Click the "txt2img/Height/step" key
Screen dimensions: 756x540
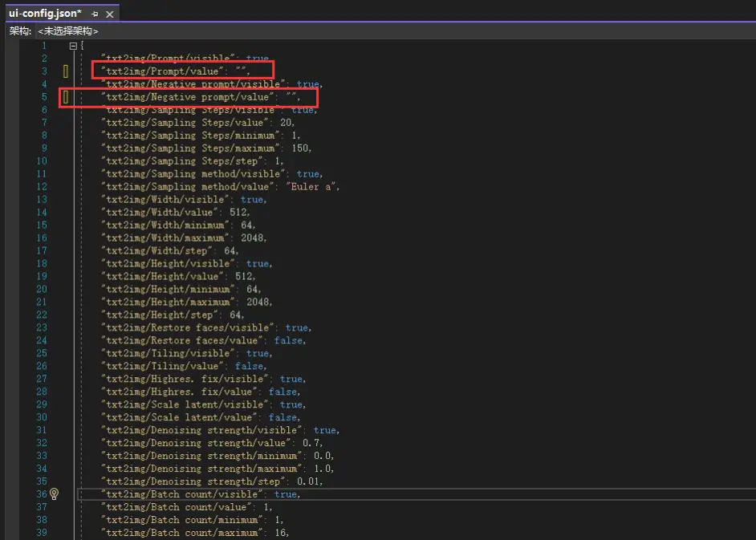159,315
